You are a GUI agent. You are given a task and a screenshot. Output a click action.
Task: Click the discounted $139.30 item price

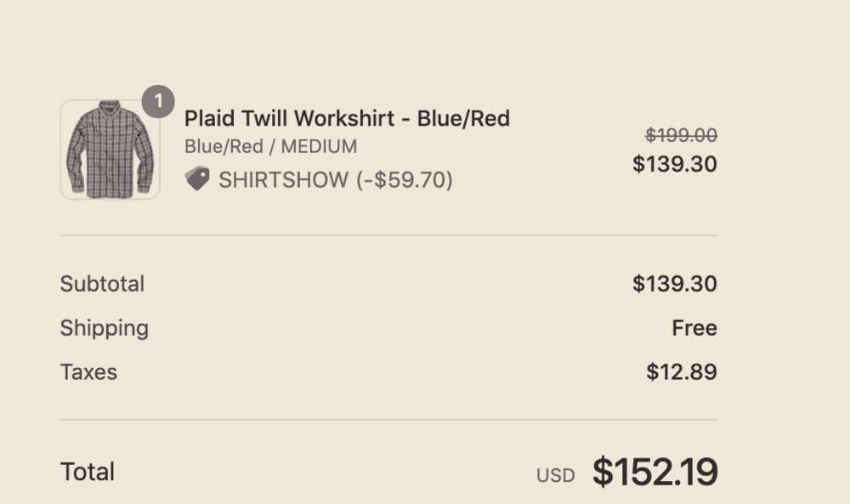point(675,164)
